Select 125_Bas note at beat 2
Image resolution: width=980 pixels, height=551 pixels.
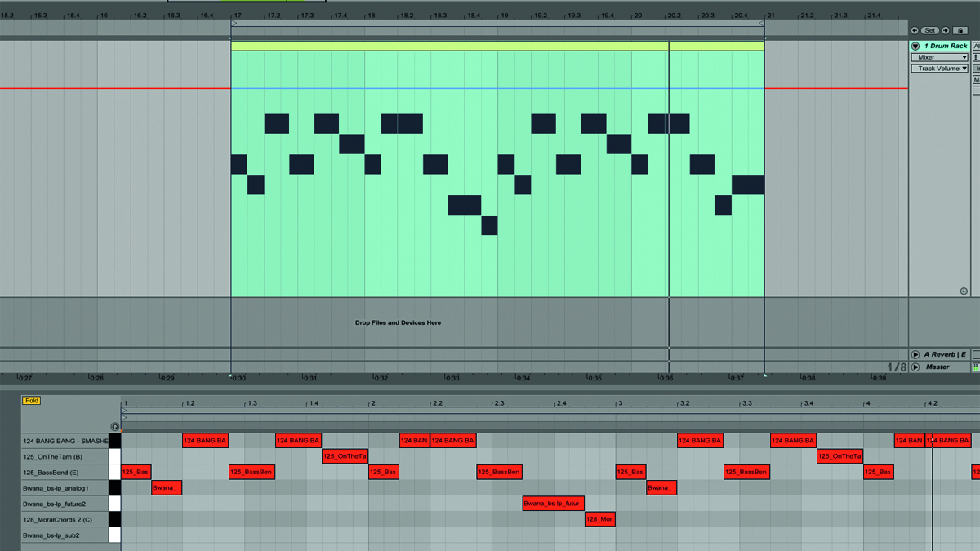point(384,472)
